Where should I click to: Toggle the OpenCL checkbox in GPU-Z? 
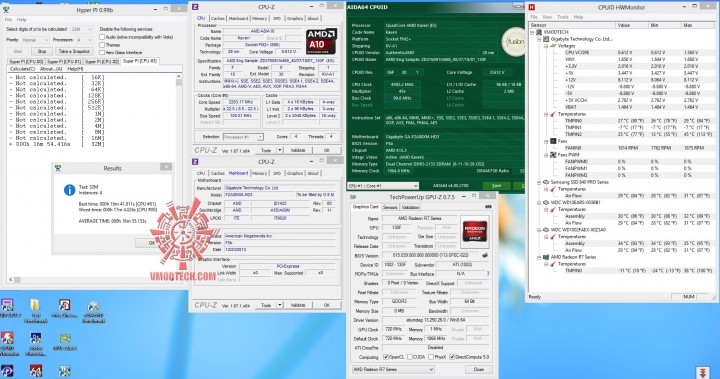pyautogui.click(x=386, y=357)
